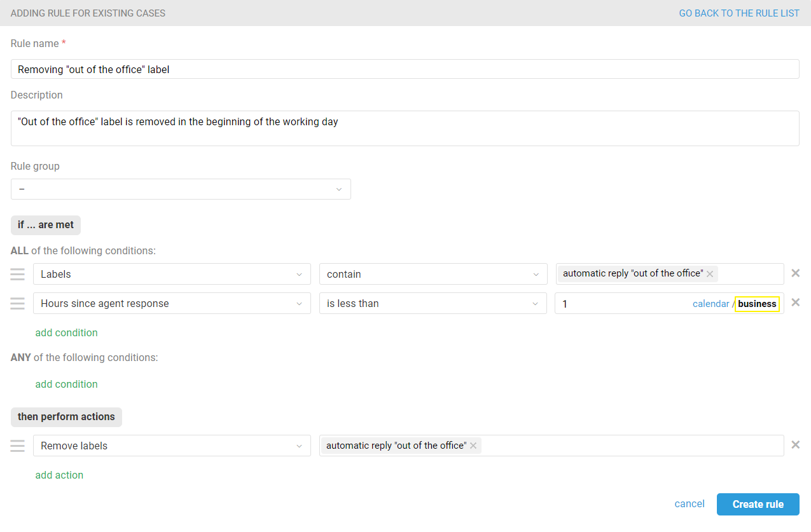Click drag handle of Labels condition row
The width and height of the screenshot is (811, 532).
click(17, 274)
